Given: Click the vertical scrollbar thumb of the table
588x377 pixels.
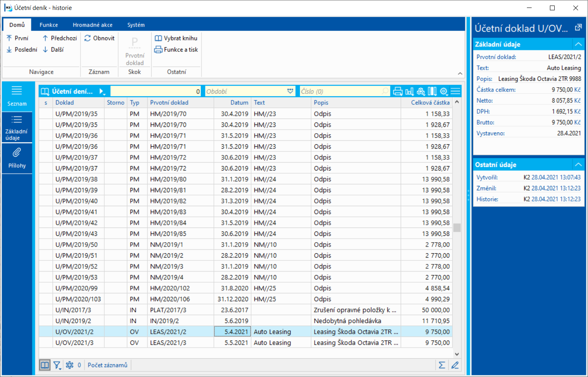Looking at the screenshot, I should pos(457,228).
